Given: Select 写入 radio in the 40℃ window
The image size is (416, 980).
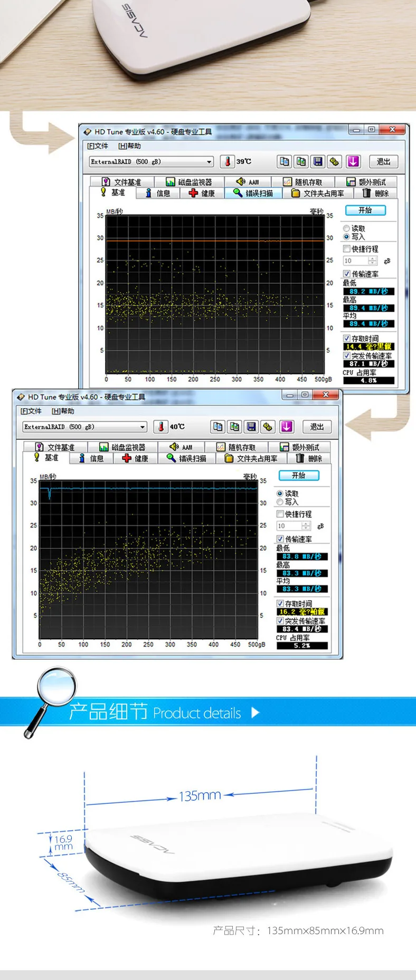Looking at the screenshot, I should point(280,502).
